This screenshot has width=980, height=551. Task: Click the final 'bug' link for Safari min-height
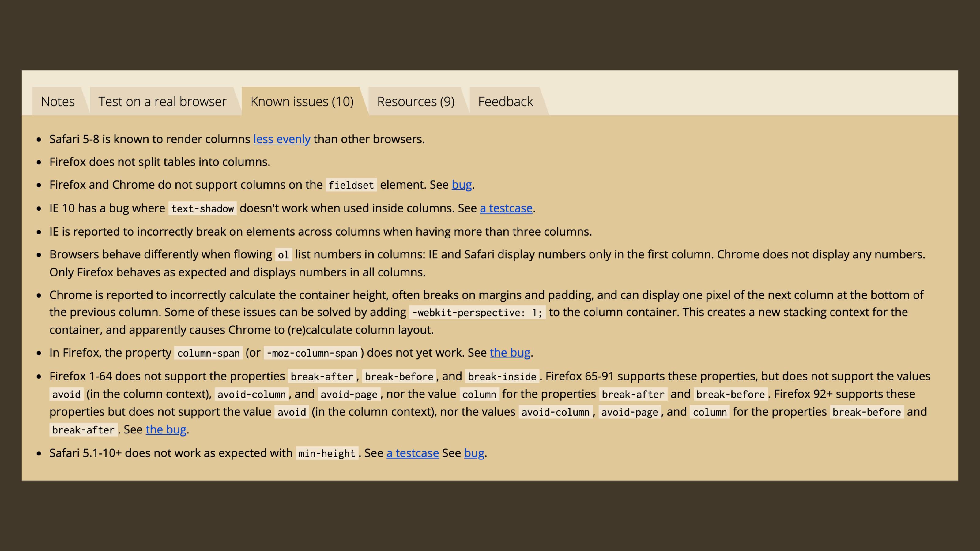[x=474, y=453]
